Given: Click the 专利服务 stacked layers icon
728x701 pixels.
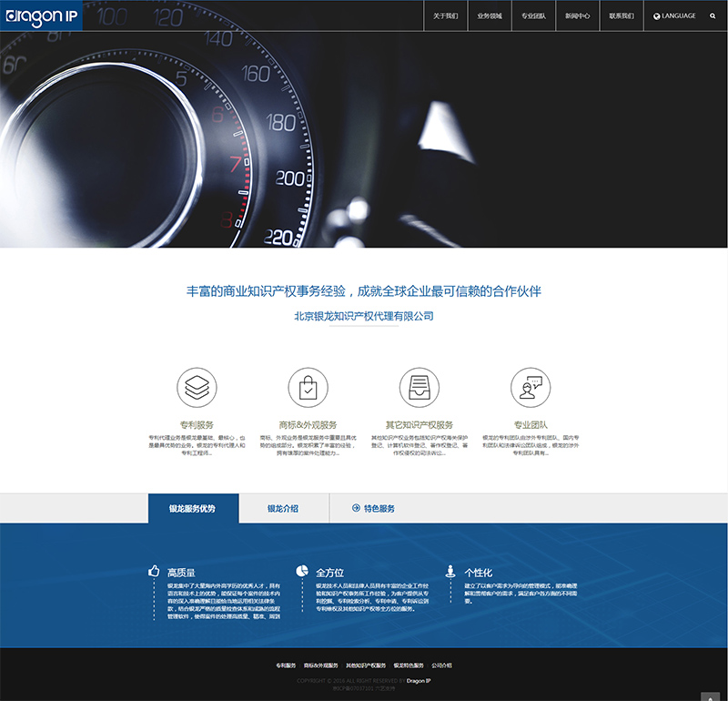Looking at the screenshot, I should [x=197, y=388].
